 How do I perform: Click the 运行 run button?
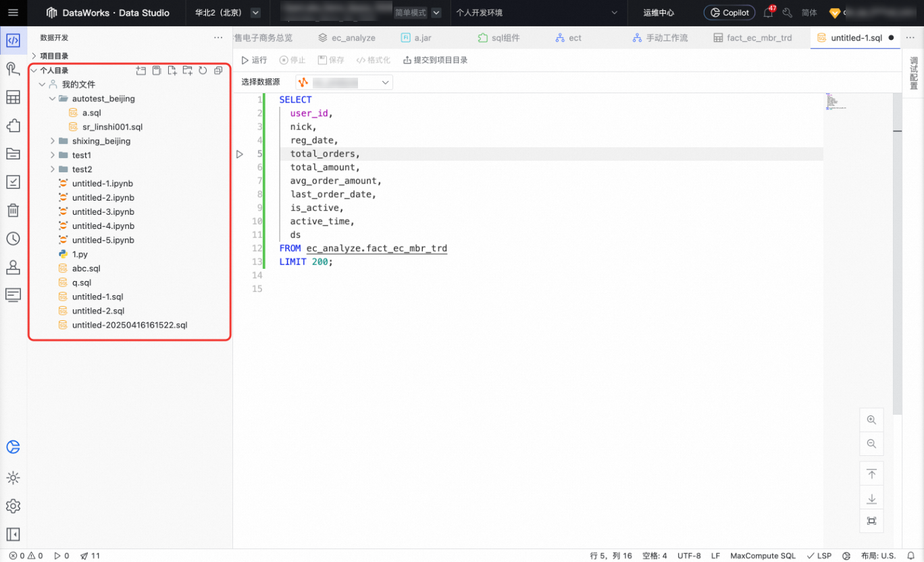tap(254, 60)
